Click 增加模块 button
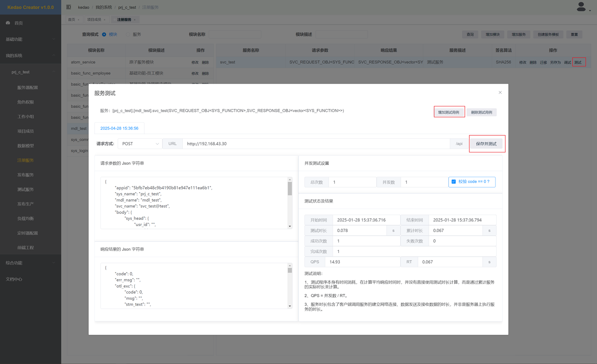This screenshot has height=364, width=597. coord(493,34)
